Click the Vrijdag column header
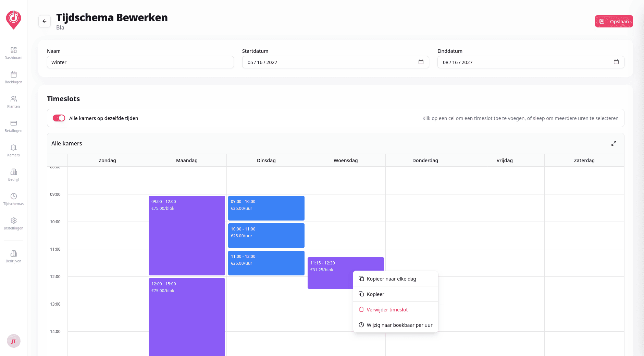This screenshot has height=356, width=644. pos(505,160)
